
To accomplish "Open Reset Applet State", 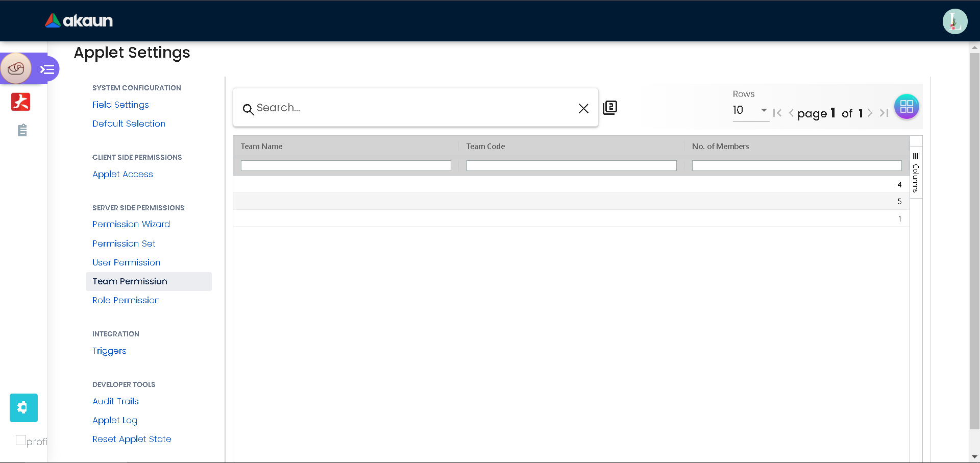I will (132, 439).
